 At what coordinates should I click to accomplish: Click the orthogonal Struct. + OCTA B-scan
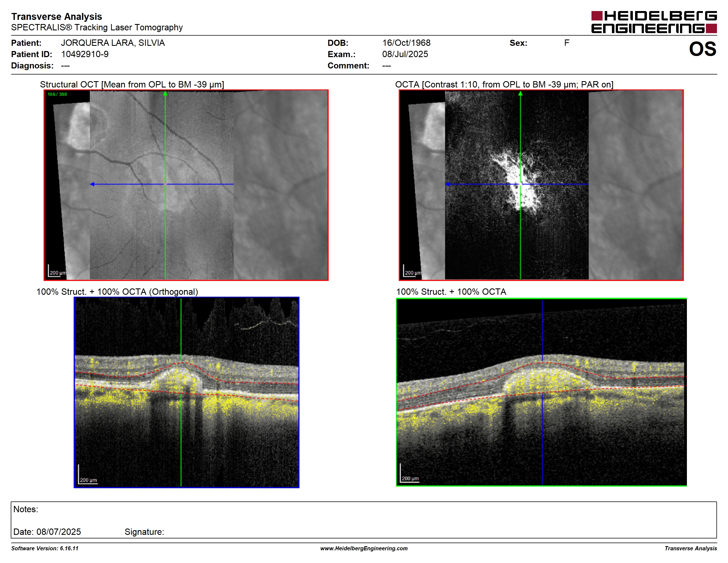click(186, 392)
